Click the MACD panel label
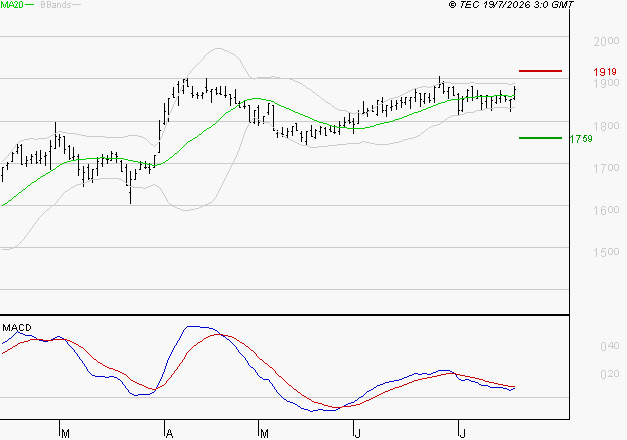This screenshot has width=627, height=440. pyautogui.click(x=17, y=328)
